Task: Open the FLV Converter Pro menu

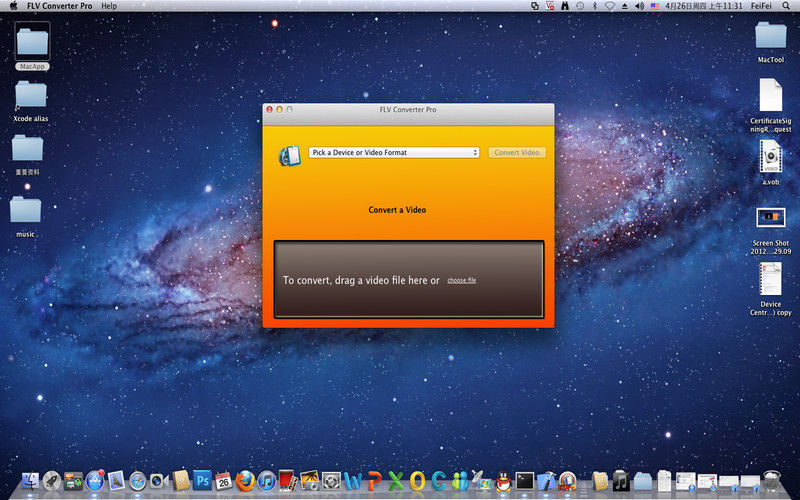Action: pos(60,6)
